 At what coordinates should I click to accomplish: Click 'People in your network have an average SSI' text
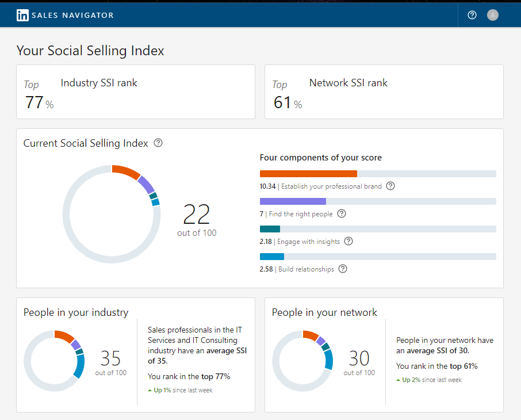click(445, 345)
